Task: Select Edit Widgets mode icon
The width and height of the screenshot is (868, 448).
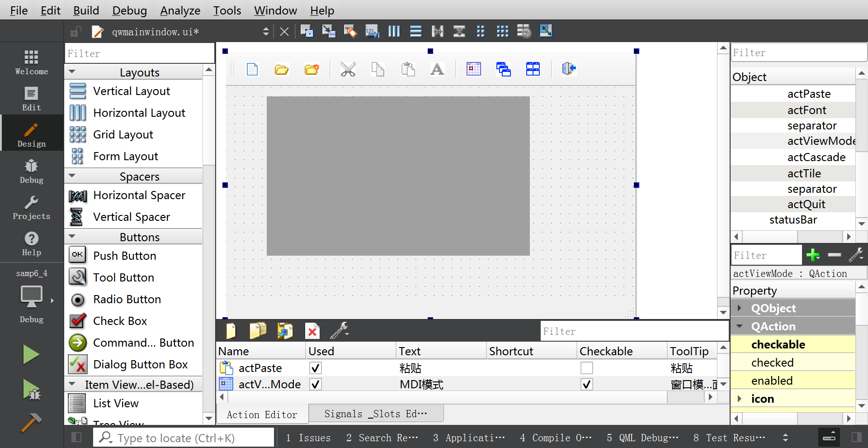Action: pyautogui.click(x=307, y=31)
